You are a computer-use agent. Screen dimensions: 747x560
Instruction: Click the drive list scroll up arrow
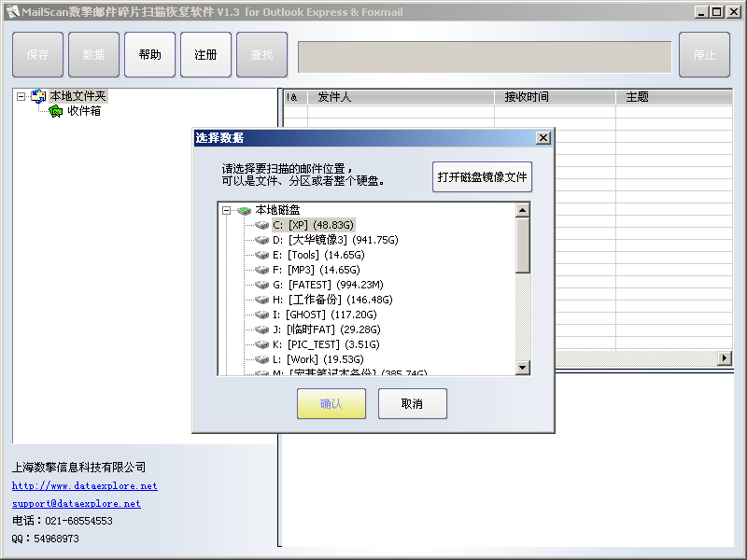tap(523, 210)
